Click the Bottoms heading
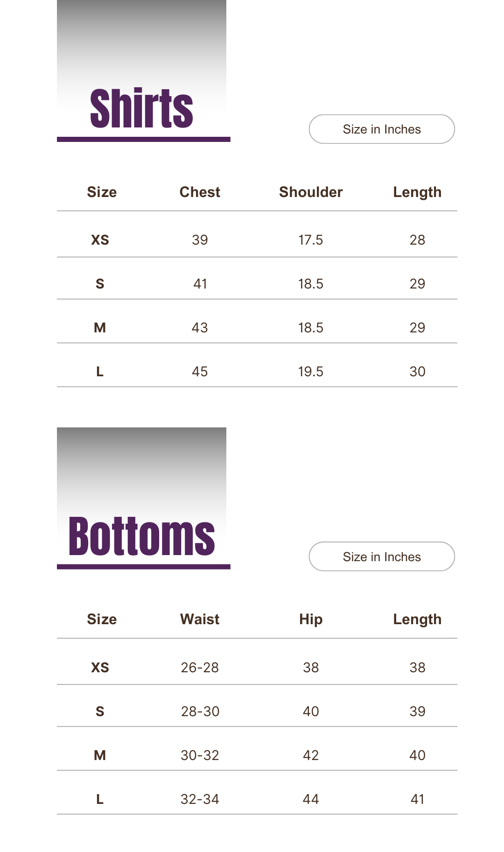 point(141,536)
